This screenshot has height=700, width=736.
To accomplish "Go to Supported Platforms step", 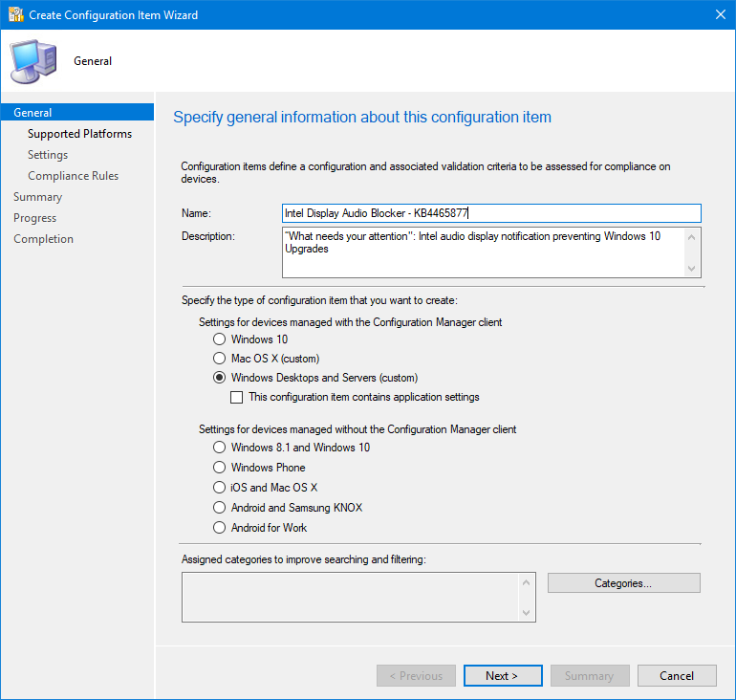I will click(x=79, y=134).
